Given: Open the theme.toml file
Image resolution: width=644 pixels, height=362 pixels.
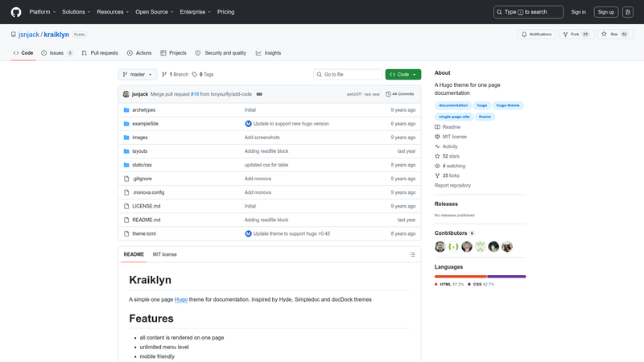Looking at the screenshot, I should [x=144, y=233].
